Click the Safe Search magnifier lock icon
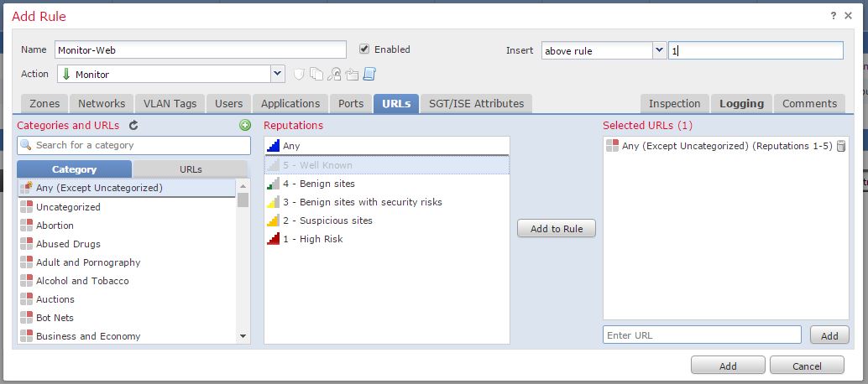 tap(334, 74)
